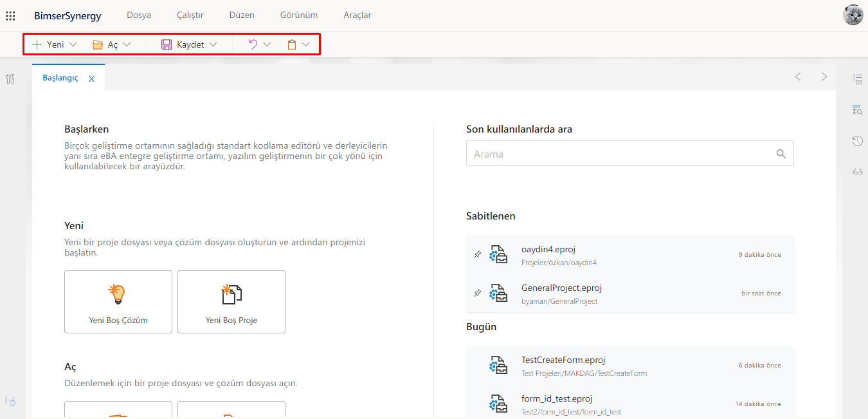The image size is (868, 419).
Task: Open the Çalıştır menu
Action: [x=190, y=15]
